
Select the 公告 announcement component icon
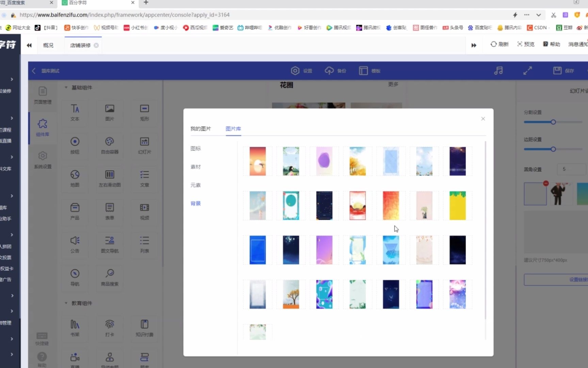point(75,245)
